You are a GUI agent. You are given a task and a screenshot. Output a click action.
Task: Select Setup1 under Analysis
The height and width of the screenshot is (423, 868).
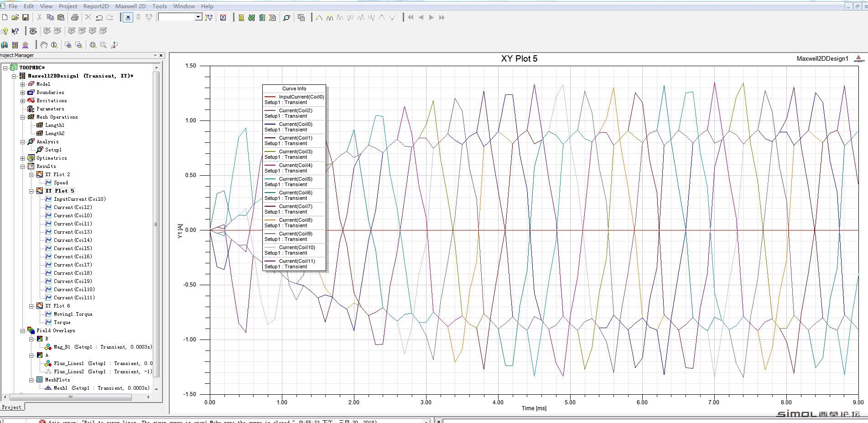53,150
